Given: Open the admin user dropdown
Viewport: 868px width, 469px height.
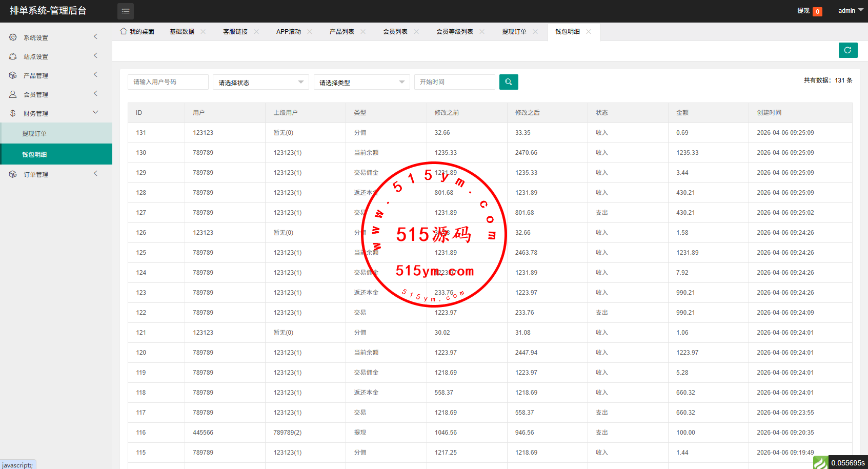Looking at the screenshot, I should tap(851, 11).
